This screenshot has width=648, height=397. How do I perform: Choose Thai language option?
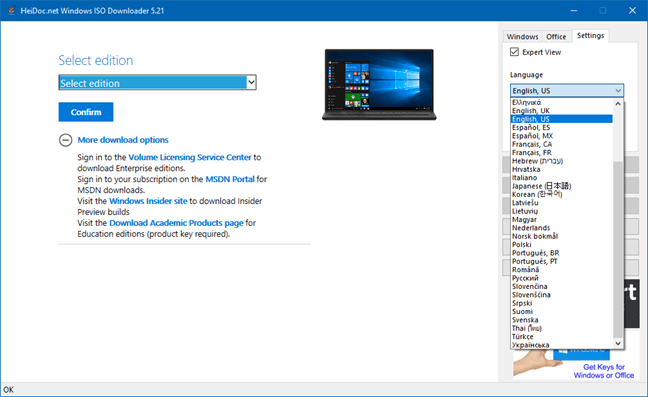(561, 328)
